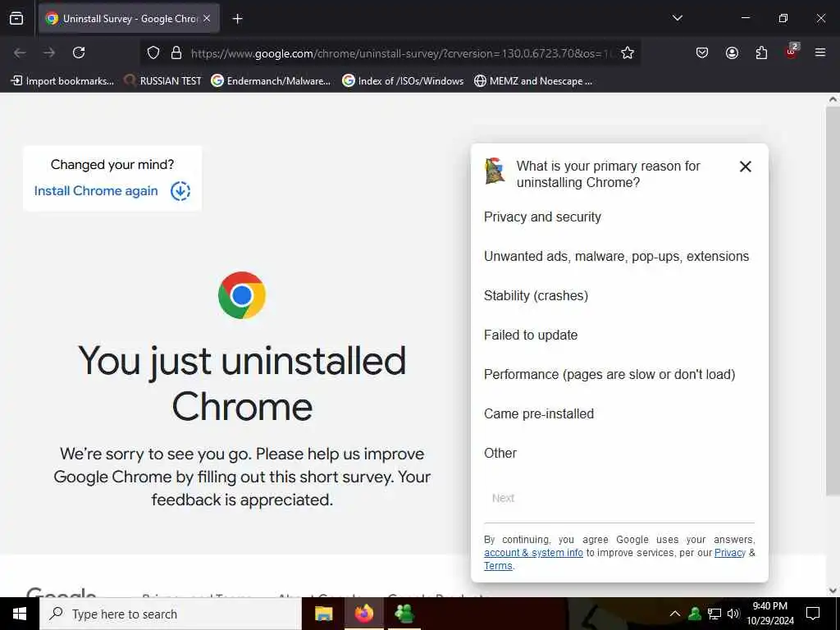Save page to Pocket

pyautogui.click(x=702, y=52)
